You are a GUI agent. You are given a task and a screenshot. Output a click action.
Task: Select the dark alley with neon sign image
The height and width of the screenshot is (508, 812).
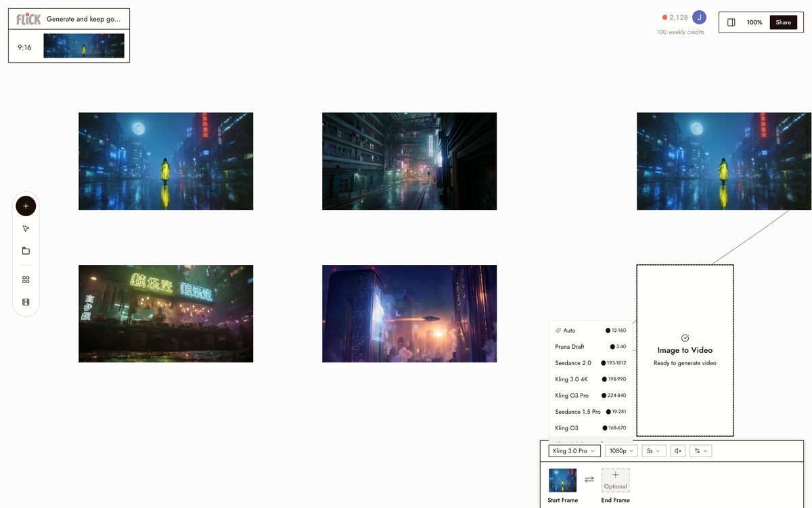click(409, 161)
